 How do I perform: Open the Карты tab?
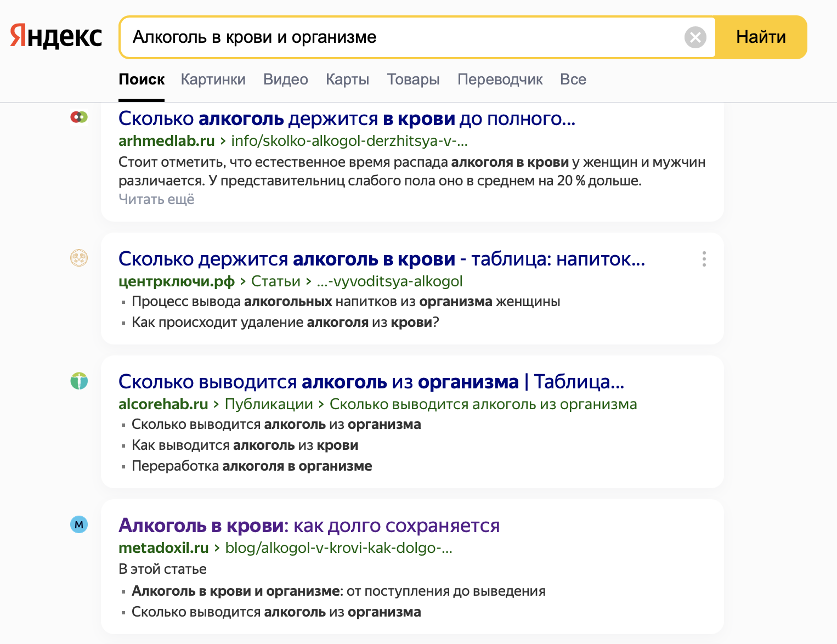[347, 80]
